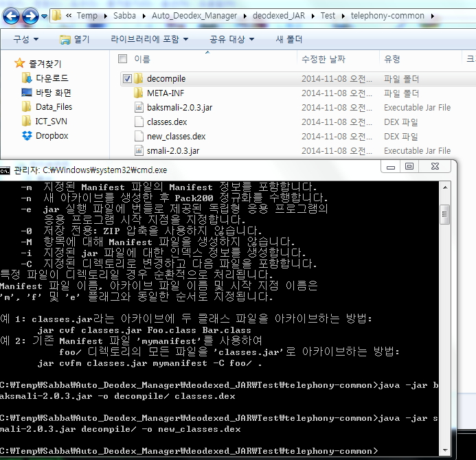Show hidden parent path chevrons «
Screen dimensions: 476x460
(x=69, y=16)
